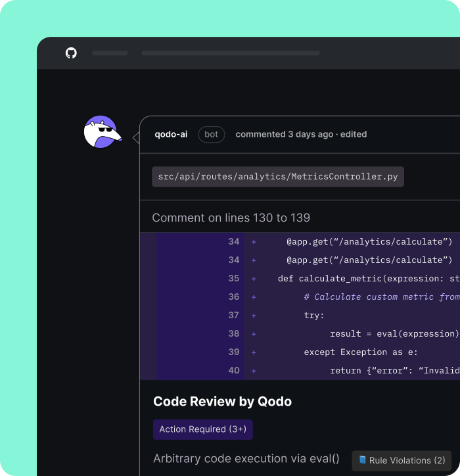Click the bot badge label

(211, 134)
